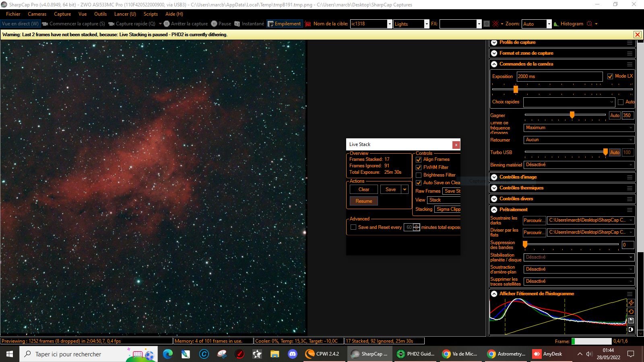Open the dropdown arrow next to Save in Live Stack
Viewport: 644px width, 362px height.
tap(405, 189)
